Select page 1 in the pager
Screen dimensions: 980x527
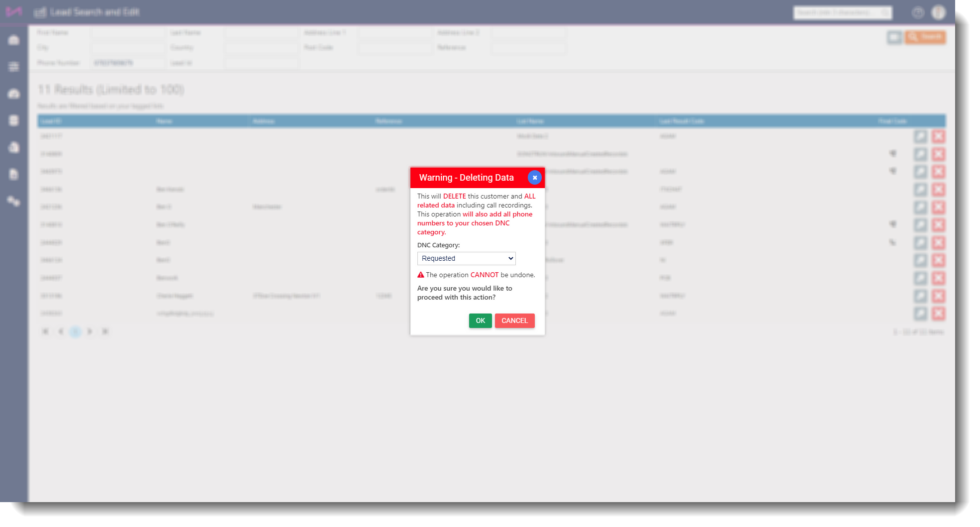point(75,331)
